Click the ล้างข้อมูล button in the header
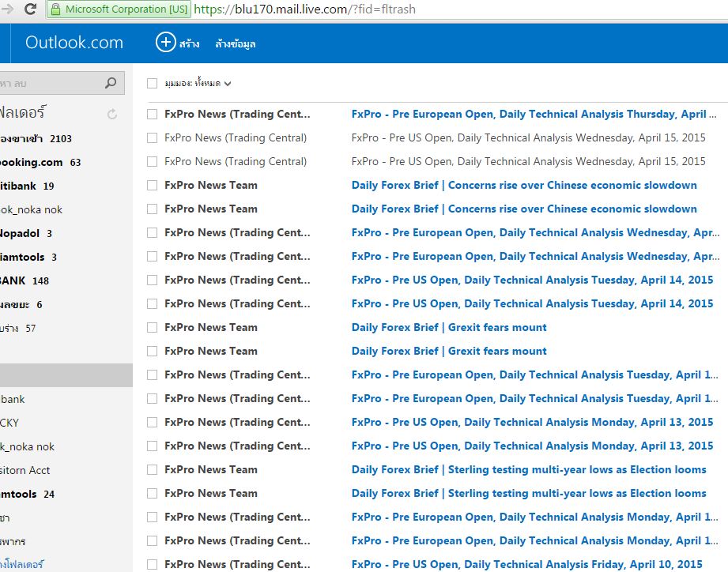This screenshot has height=572, width=728. click(235, 43)
